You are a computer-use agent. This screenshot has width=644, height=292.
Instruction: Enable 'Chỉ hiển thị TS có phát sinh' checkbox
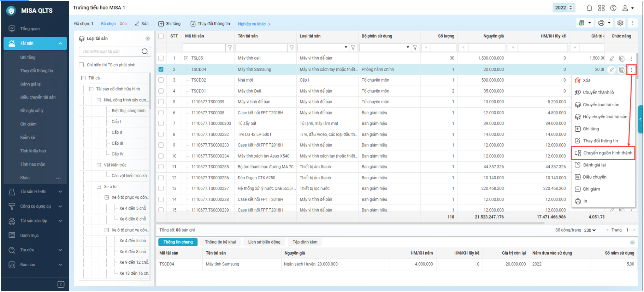point(81,65)
